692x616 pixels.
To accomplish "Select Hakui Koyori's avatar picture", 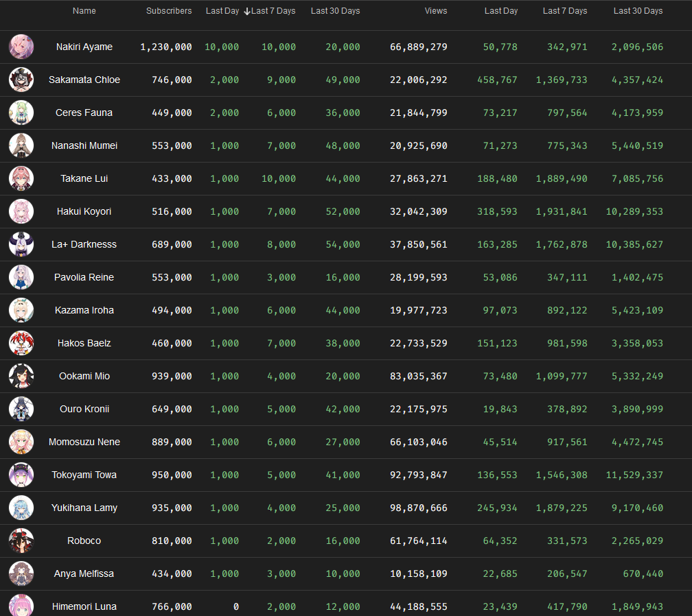I will point(21,211).
